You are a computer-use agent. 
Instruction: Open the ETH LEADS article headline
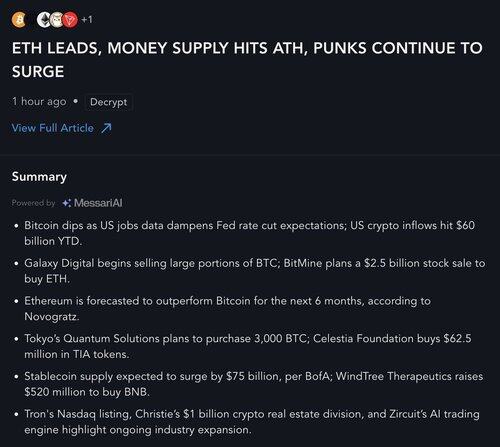click(x=247, y=60)
